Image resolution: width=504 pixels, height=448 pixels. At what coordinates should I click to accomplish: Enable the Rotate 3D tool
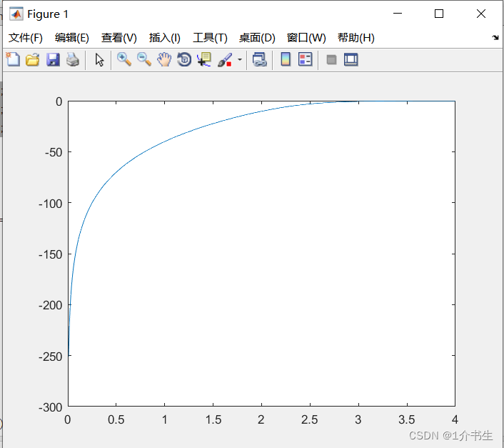pos(184,59)
